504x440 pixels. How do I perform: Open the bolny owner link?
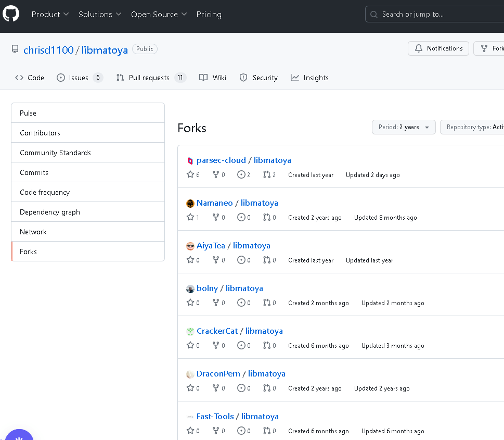[x=208, y=288]
